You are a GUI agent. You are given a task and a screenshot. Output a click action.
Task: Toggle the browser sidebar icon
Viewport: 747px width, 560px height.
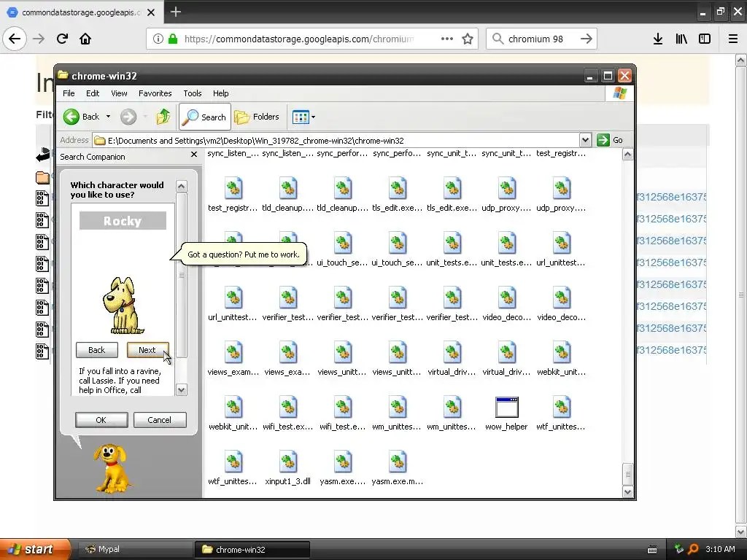pyautogui.click(x=705, y=39)
